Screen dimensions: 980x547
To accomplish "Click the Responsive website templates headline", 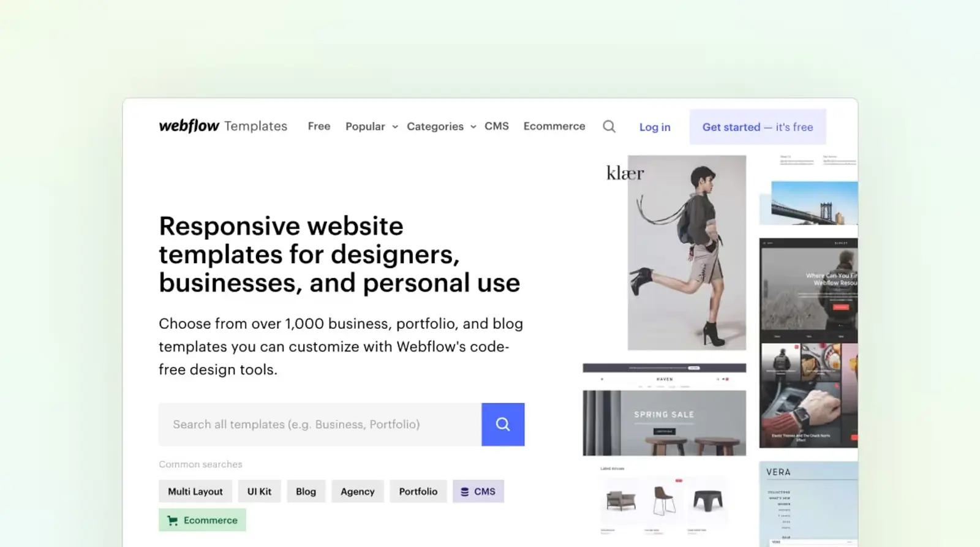I will tap(339, 254).
